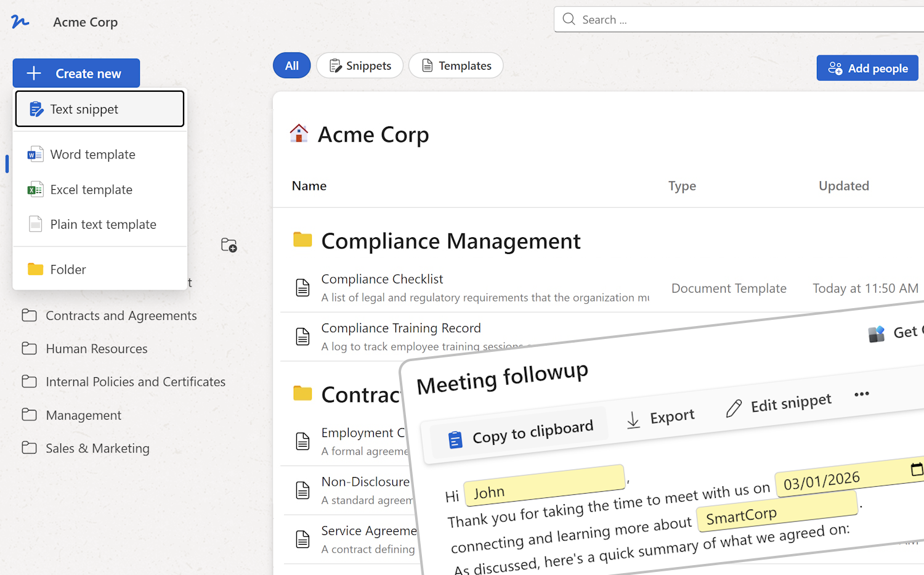Click the Compliance Management folder icon
The image size is (924, 575).
point(302,240)
